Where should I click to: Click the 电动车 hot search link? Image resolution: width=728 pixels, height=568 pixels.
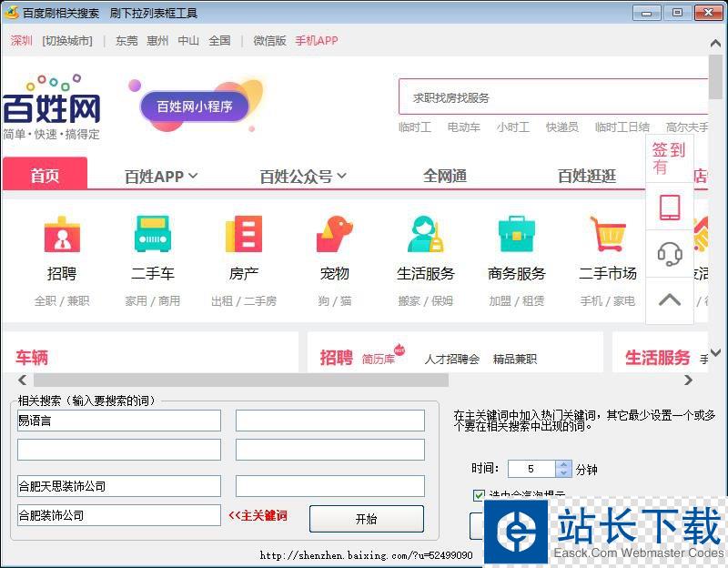463,127
